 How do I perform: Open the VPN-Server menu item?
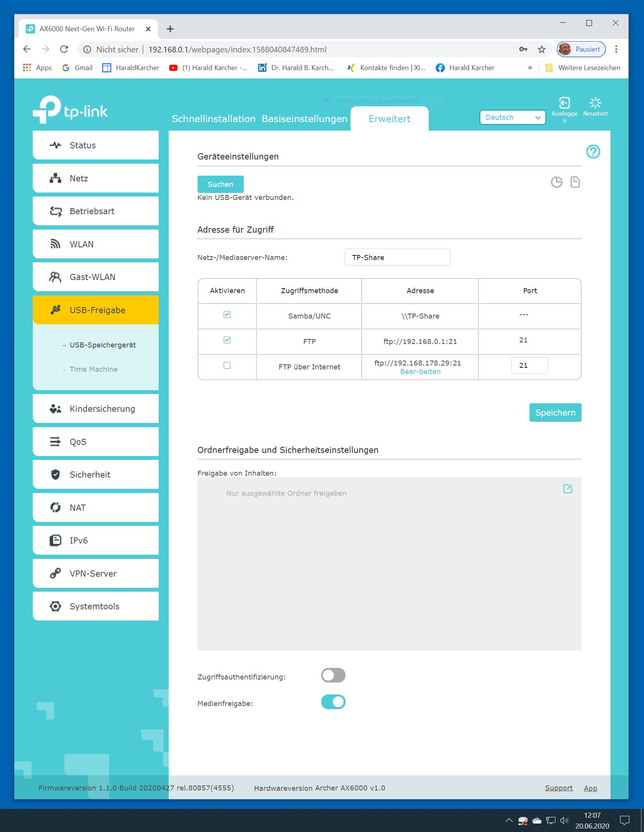point(96,574)
